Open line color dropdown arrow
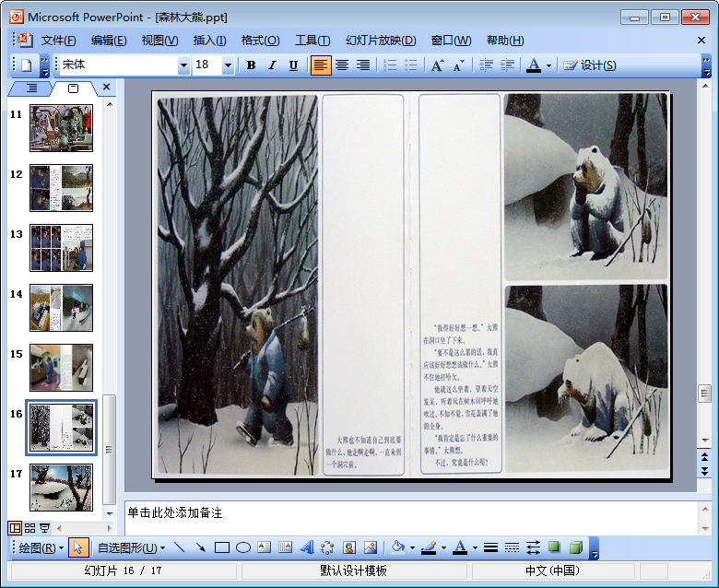 click(x=443, y=547)
